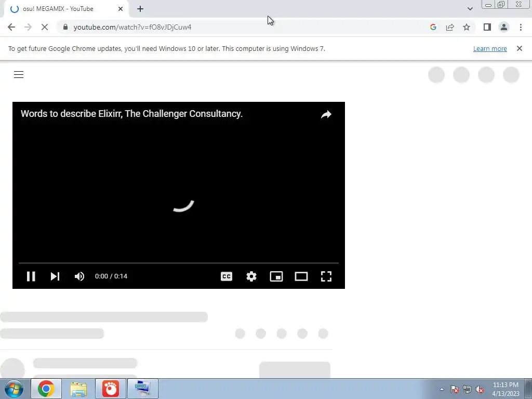Share this page icon in omnibox
The width and height of the screenshot is (532, 399).
click(450, 27)
